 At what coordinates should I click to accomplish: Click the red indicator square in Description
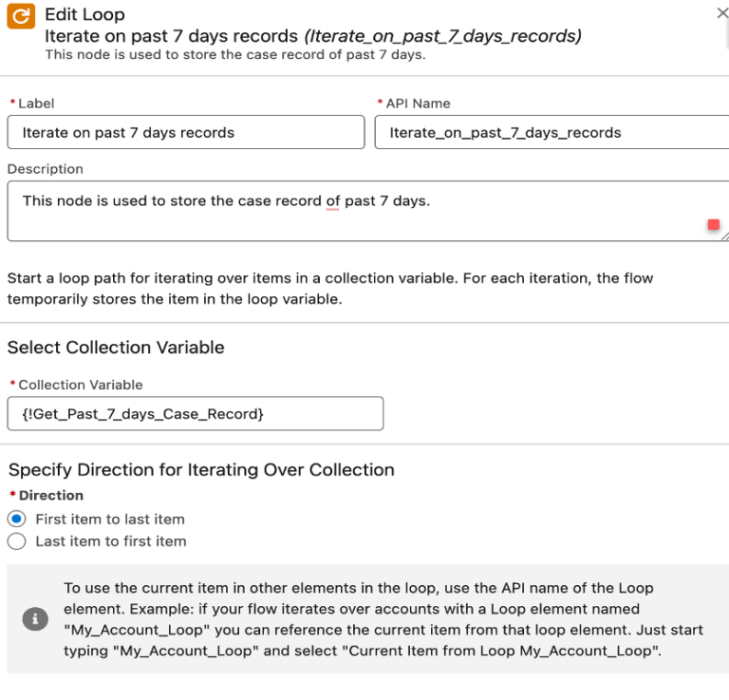[714, 225]
